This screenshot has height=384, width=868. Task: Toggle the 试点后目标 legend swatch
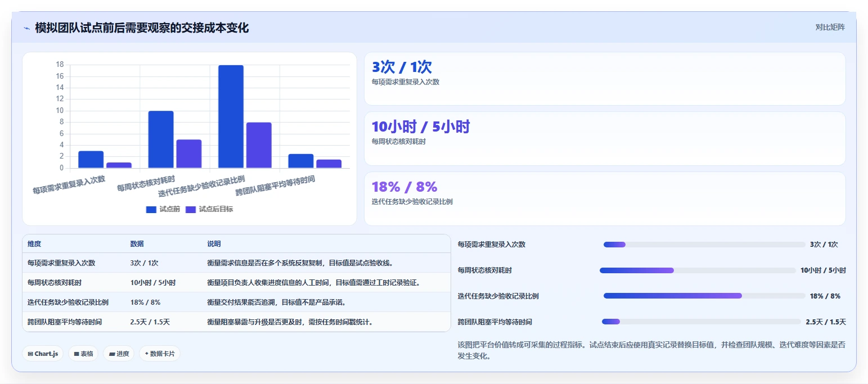tap(191, 209)
